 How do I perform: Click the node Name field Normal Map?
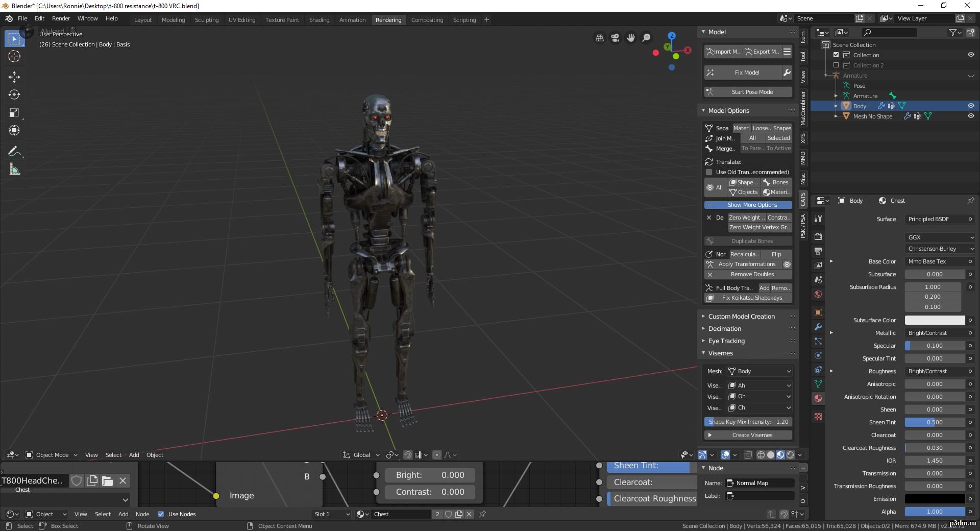[x=760, y=483]
